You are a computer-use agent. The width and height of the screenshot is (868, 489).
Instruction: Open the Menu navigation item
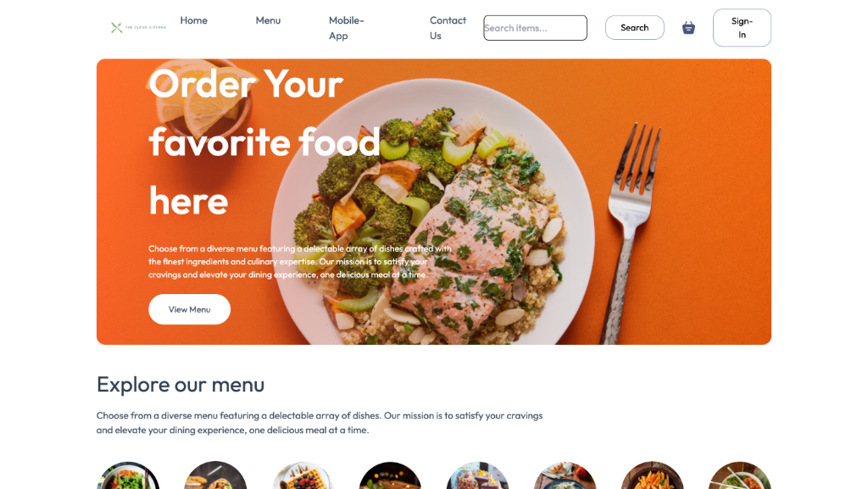click(x=268, y=20)
